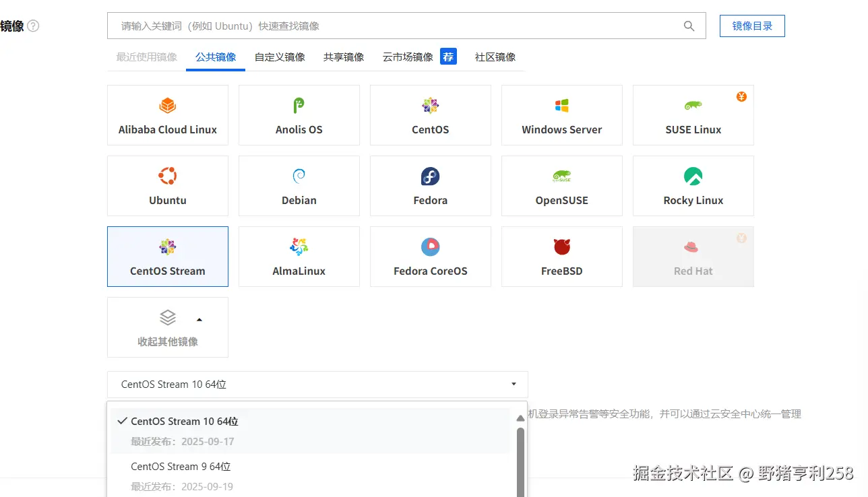Click the paid yen badge on SUSE Linux
Screen dimensions: 868x497
point(741,96)
